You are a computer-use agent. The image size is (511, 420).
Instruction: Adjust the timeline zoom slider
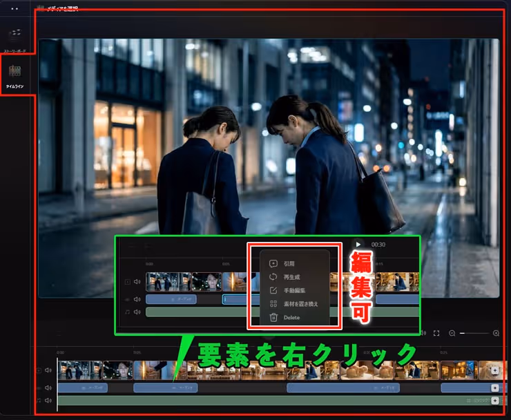click(x=474, y=333)
